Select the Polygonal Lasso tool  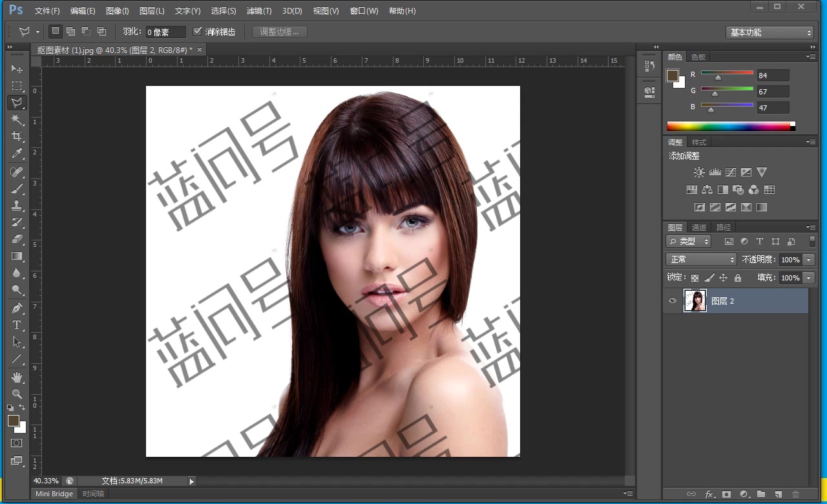point(17,103)
